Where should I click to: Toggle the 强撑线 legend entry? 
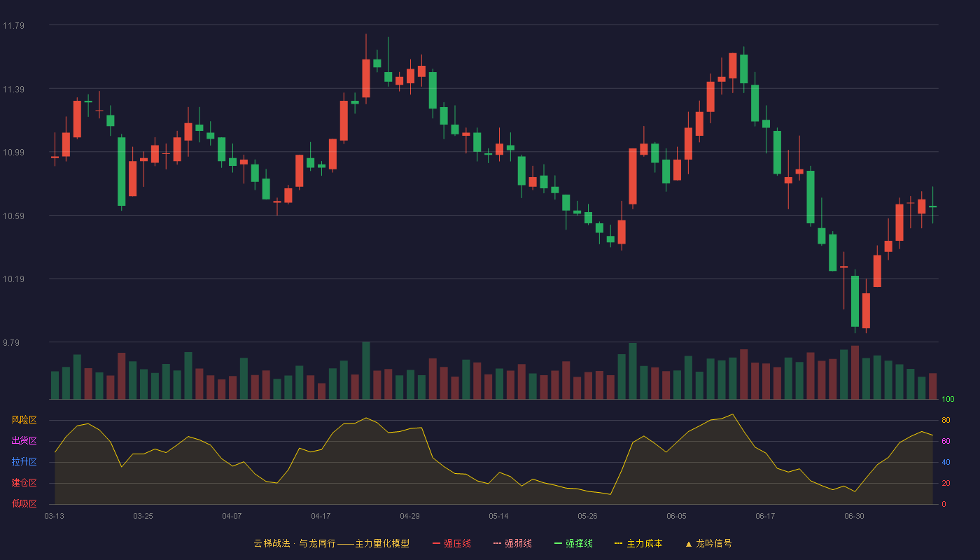point(573,543)
